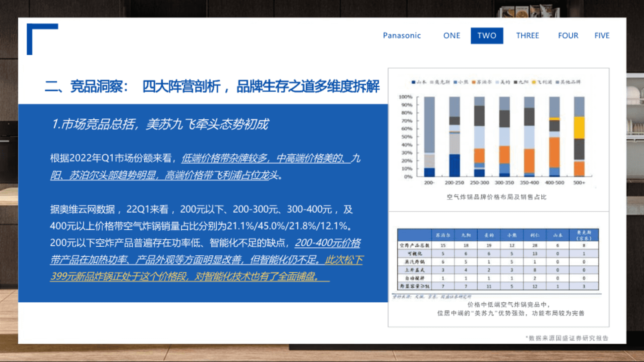Viewport: 644px width, 362px height.
Task: Go to the THREE section tab
Action: [x=527, y=36]
